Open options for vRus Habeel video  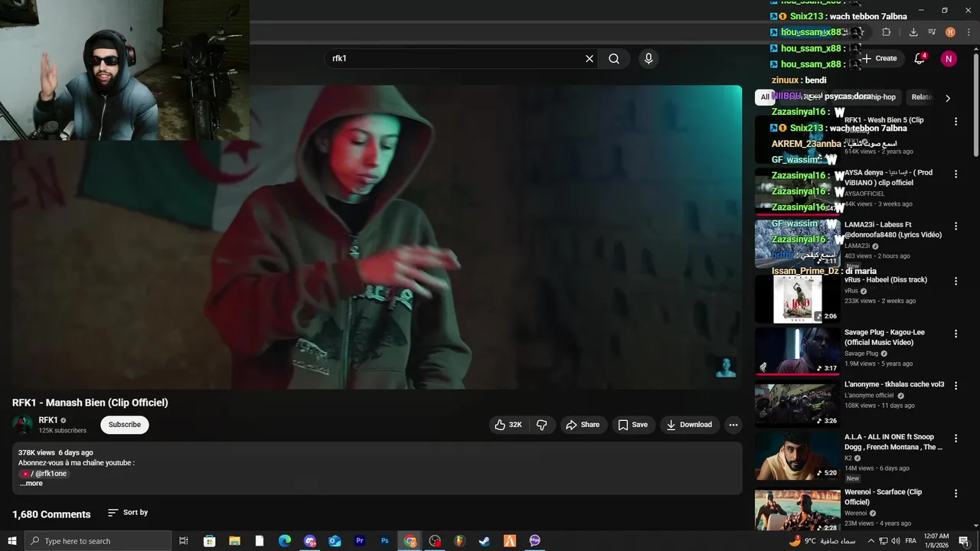point(955,281)
